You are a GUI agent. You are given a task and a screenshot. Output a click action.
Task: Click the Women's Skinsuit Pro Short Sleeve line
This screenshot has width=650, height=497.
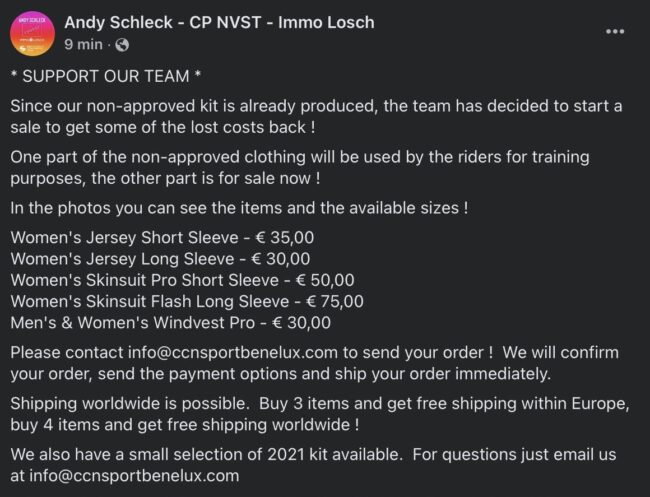click(x=182, y=280)
